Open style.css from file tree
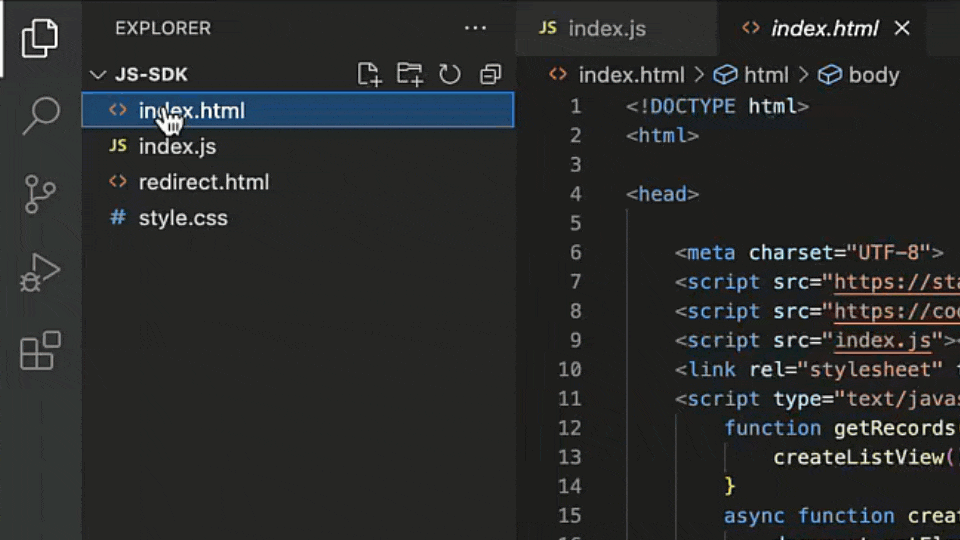Viewport: 960px width, 540px height. point(183,218)
